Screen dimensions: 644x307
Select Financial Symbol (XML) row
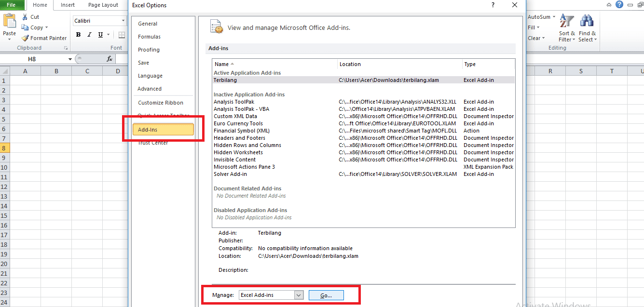coord(364,131)
